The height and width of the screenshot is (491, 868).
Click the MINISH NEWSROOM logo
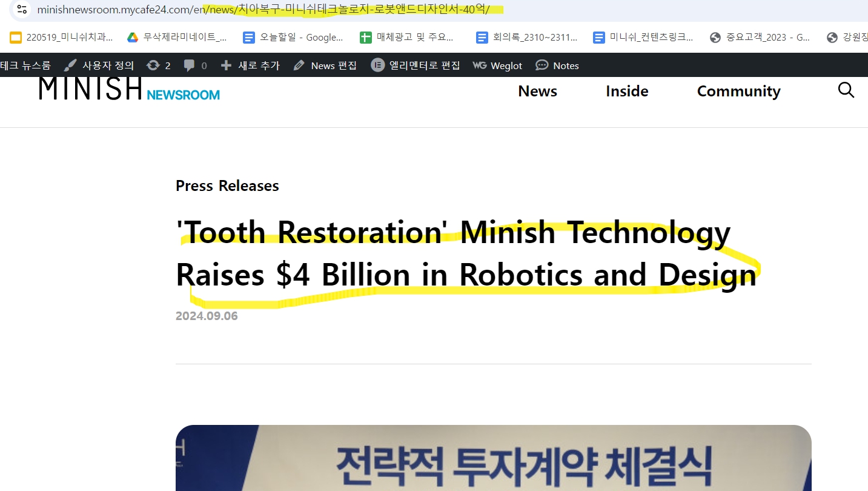129,90
